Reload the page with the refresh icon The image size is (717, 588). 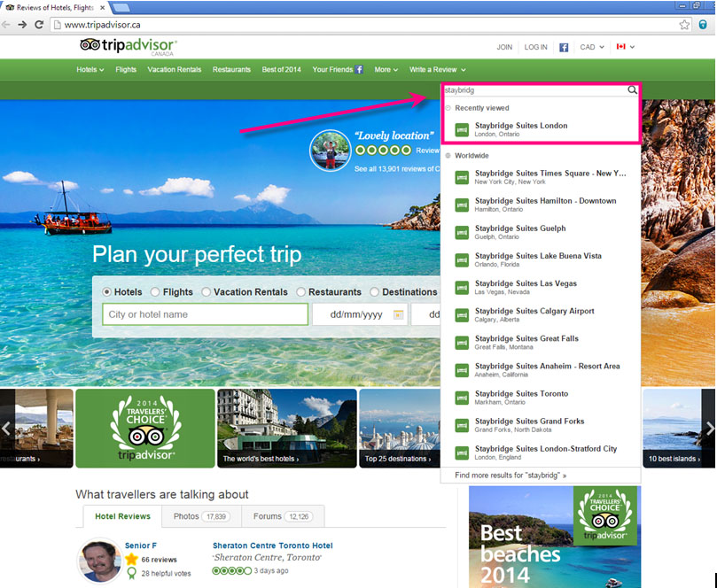(x=39, y=25)
